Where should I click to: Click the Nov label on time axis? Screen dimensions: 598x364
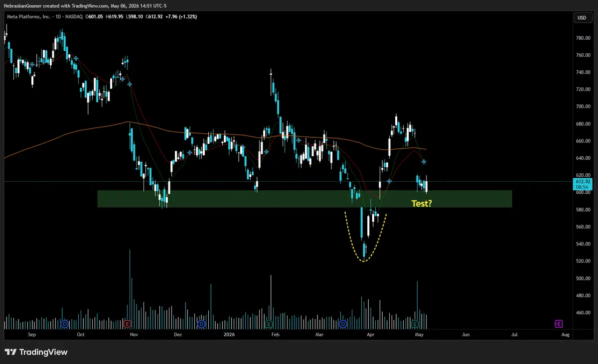pyautogui.click(x=133, y=335)
